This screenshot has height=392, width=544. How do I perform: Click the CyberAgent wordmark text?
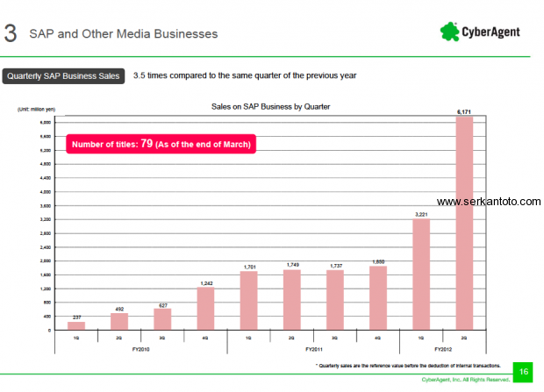pos(490,32)
